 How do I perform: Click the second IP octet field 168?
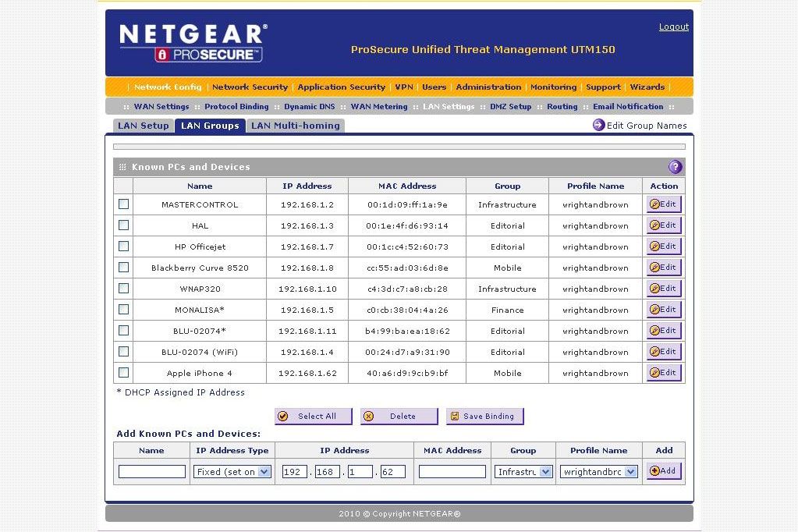[x=328, y=471]
